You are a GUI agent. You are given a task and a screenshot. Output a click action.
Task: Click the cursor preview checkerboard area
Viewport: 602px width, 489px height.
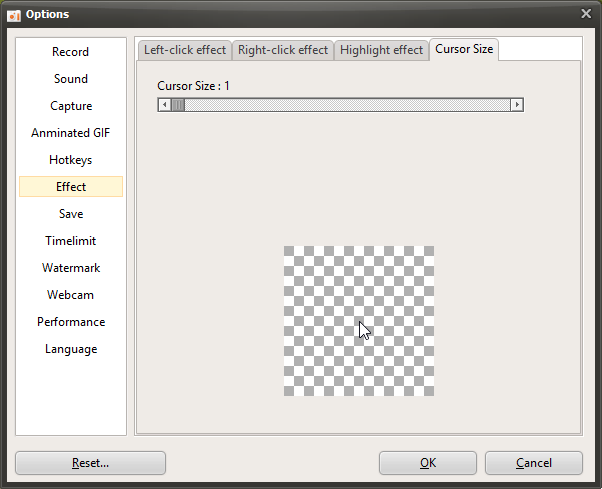click(358, 320)
